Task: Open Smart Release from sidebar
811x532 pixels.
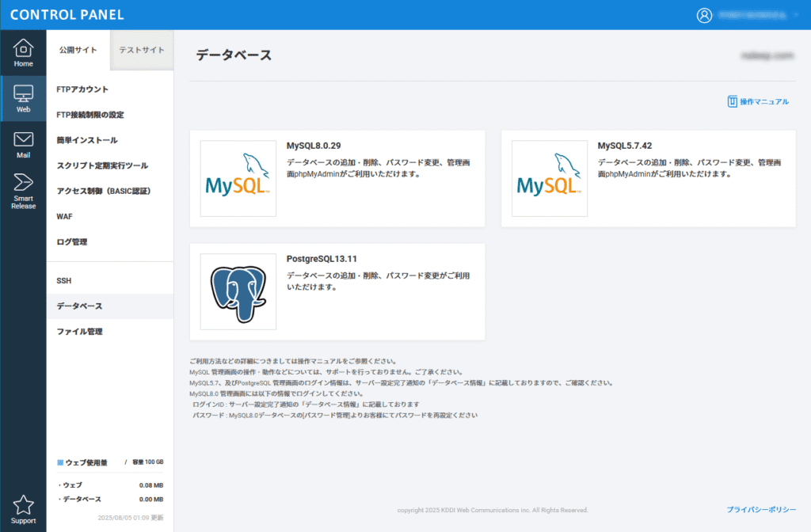Action: [23, 191]
